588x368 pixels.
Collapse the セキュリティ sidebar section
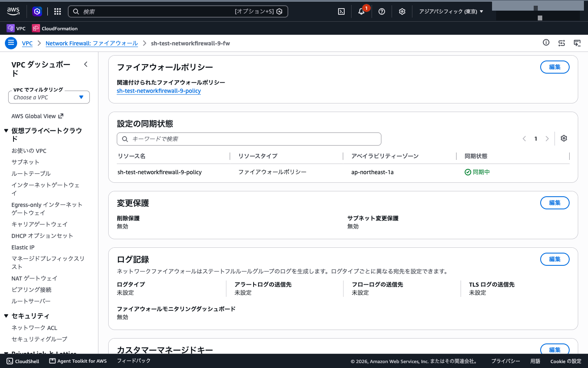tap(6, 316)
